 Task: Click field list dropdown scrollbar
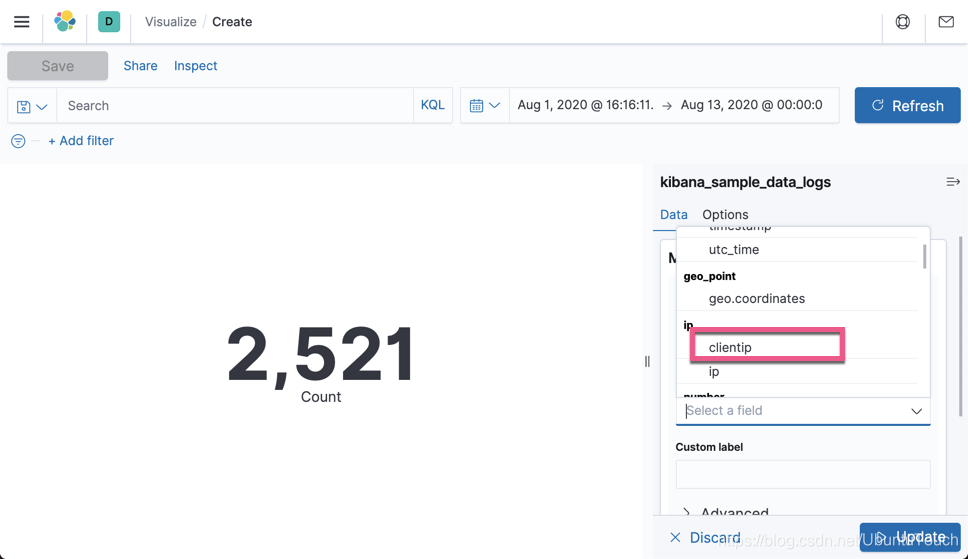pyautogui.click(x=924, y=256)
